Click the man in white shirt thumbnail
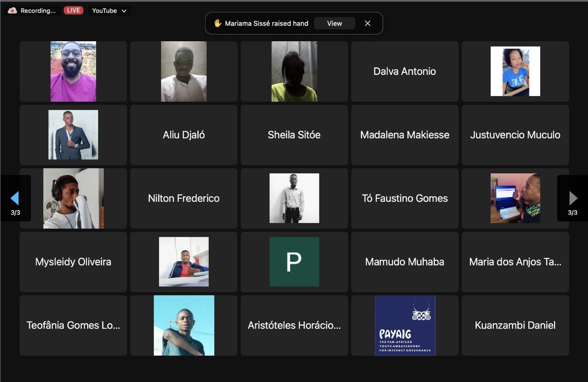The width and height of the screenshot is (588, 382). click(x=184, y=72)
